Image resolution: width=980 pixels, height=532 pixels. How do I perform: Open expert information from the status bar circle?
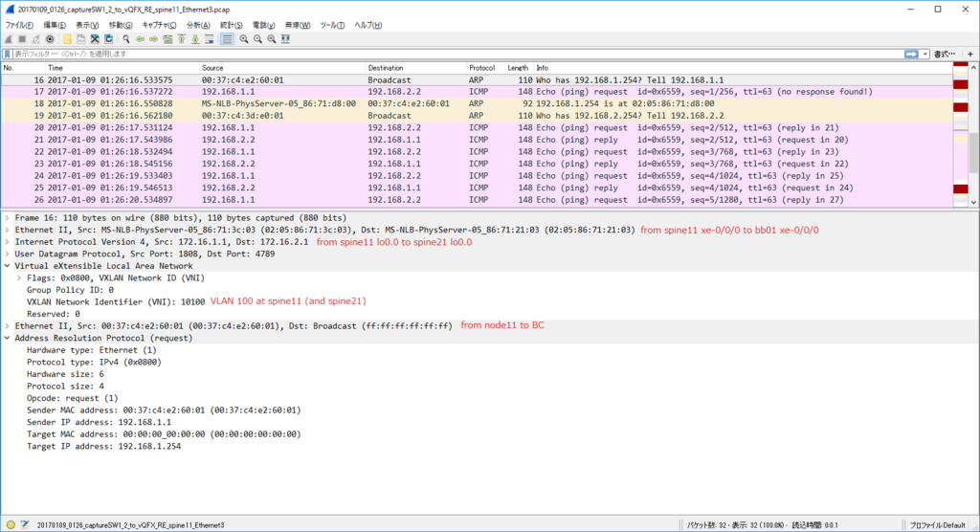click(11, 525)
